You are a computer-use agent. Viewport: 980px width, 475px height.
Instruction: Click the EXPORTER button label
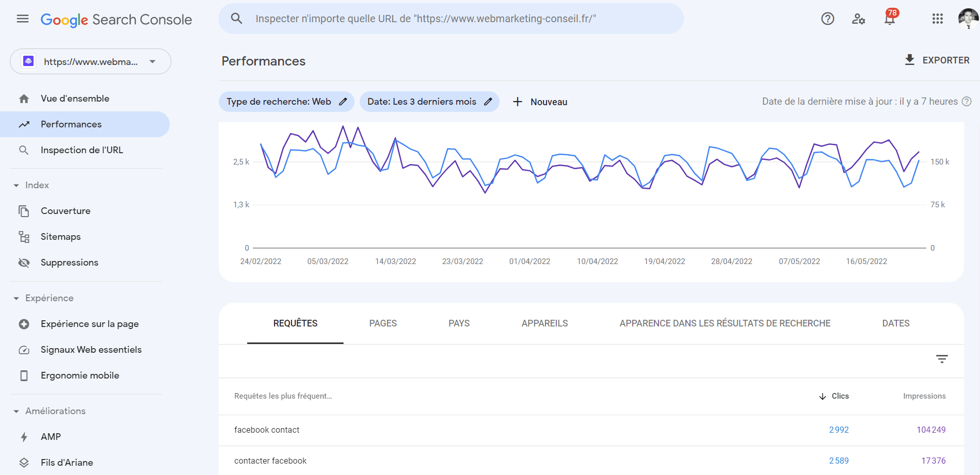coord(946,60)
